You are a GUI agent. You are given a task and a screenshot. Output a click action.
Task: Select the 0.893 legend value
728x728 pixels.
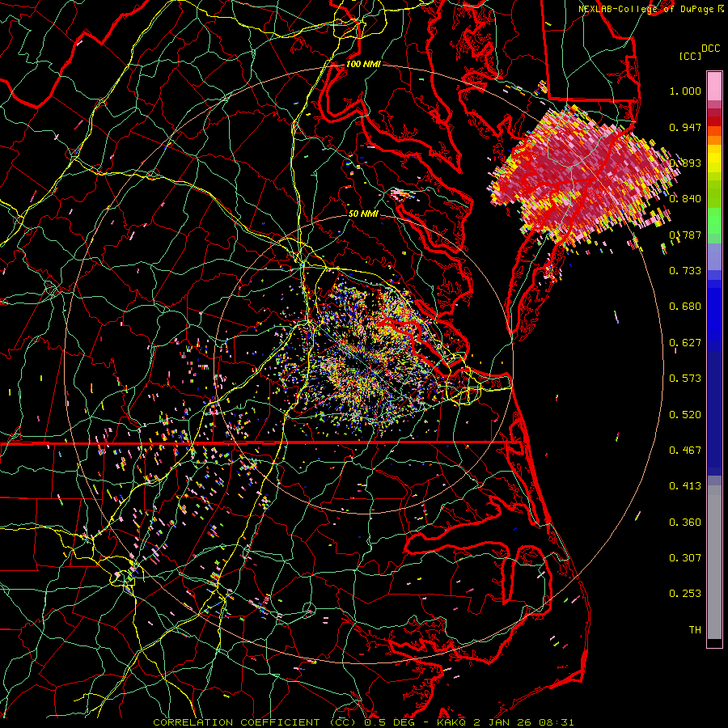coord(685,163)
